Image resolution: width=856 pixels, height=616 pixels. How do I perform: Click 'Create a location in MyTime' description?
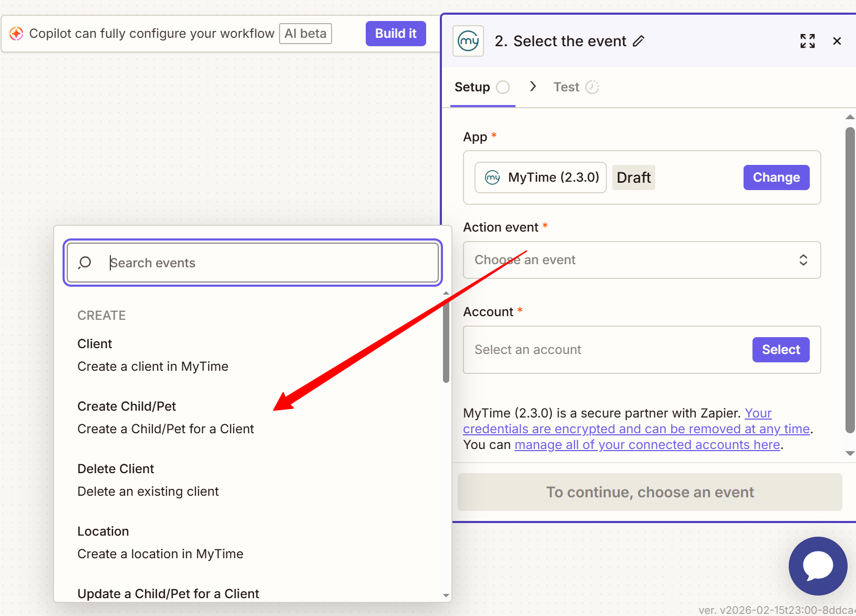coord(160,554)
